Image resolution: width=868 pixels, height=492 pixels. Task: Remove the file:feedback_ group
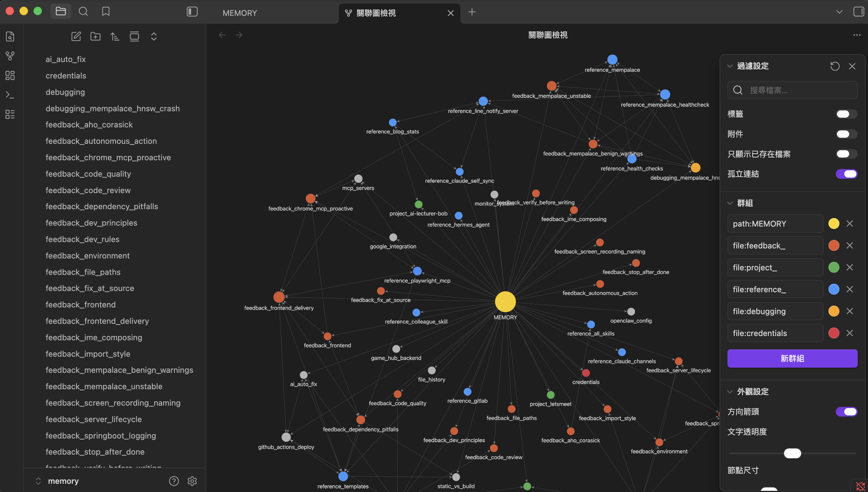[849, 245]
